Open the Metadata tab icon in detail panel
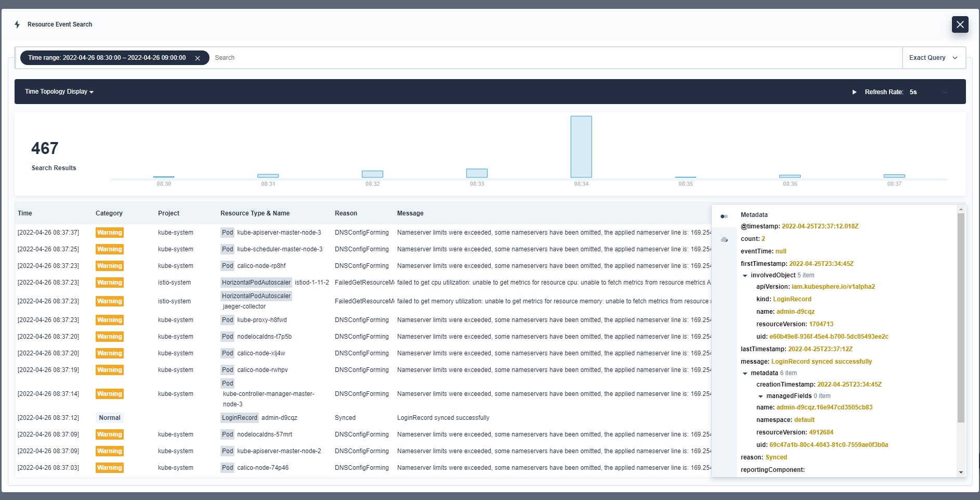980x500 pixels. pos(724,216)
